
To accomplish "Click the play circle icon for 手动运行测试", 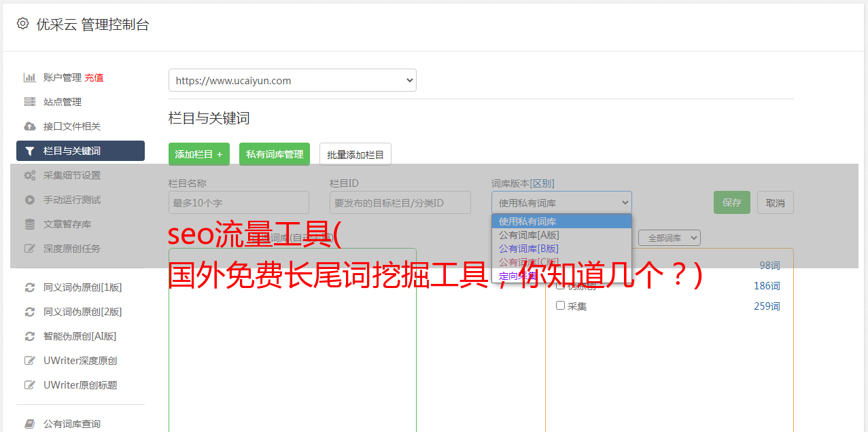I will click(x=29, y=200).
